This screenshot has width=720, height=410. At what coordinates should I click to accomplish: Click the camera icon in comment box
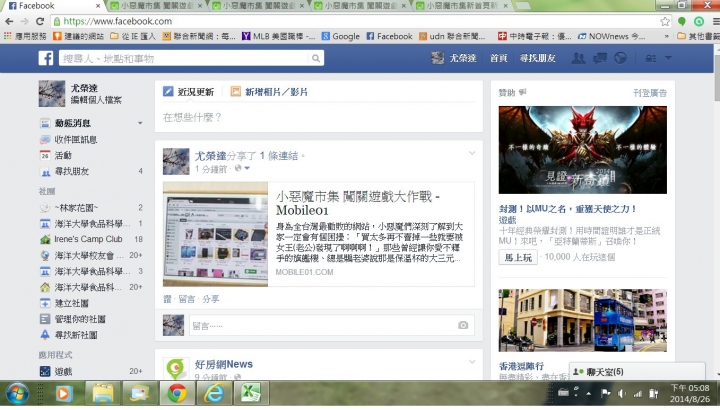point(463,325)
